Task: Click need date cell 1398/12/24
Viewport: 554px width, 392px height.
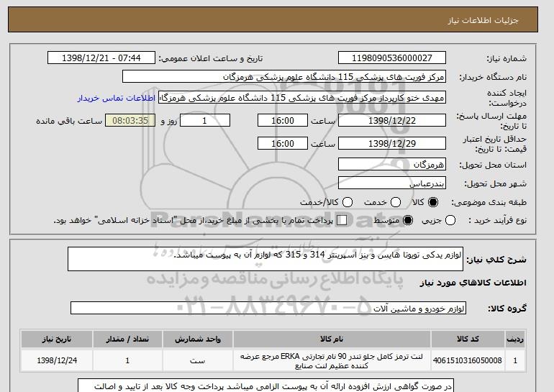Action: point(57,360)
